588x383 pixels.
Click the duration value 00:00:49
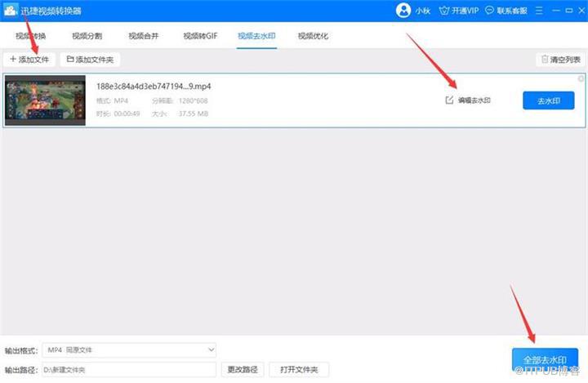pyautogui.click(x=127, y=114)
